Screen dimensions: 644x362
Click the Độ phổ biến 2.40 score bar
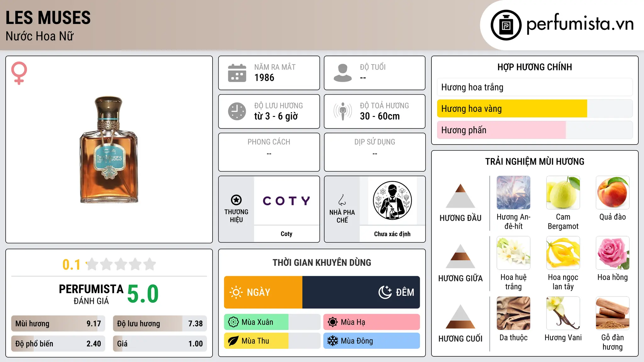point(58,343)
